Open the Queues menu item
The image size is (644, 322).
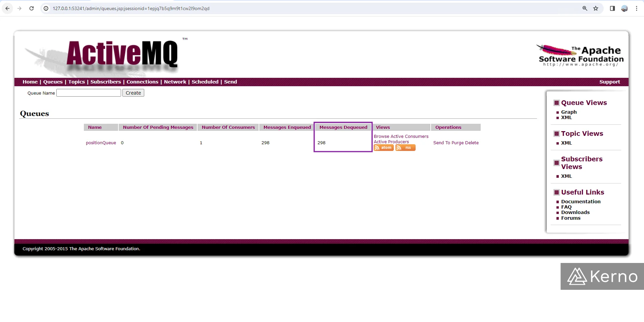(x=53, y=82)
